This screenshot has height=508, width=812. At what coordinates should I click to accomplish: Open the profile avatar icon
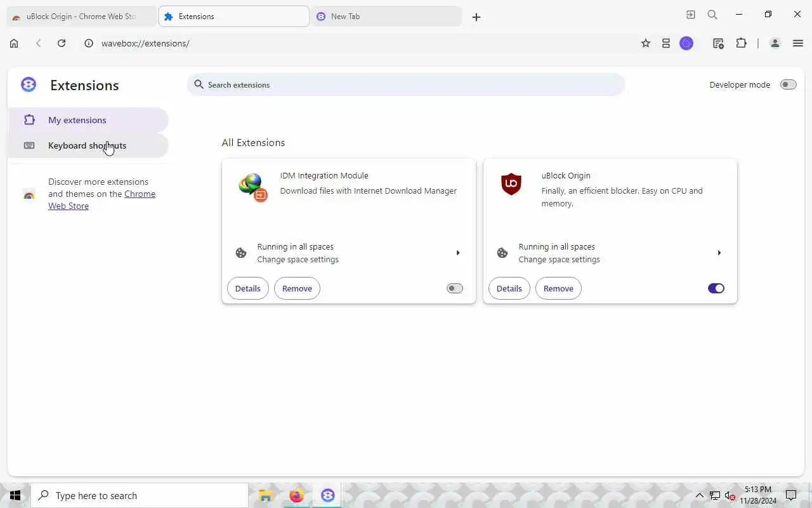[x=775, y=43]
